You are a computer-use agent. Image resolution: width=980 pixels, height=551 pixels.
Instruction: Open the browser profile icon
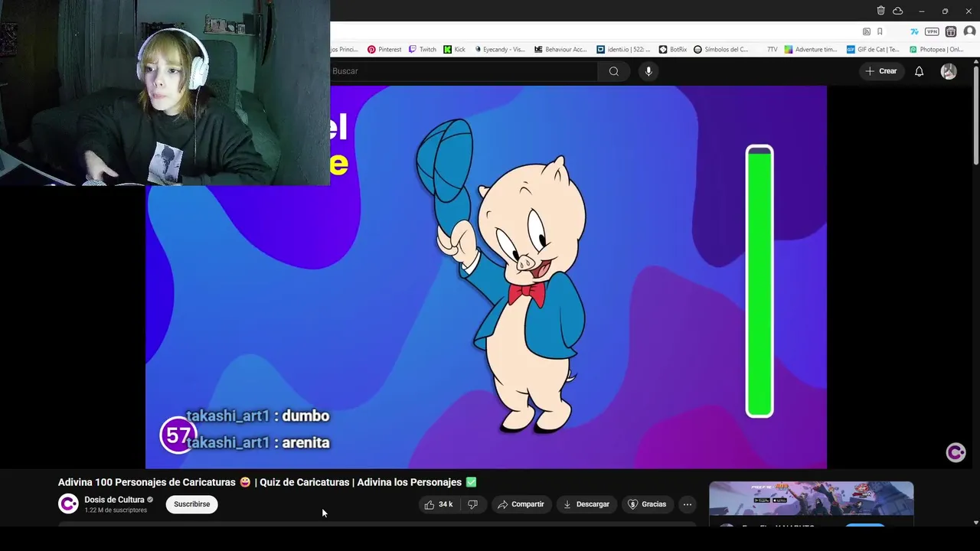[969, 31]
